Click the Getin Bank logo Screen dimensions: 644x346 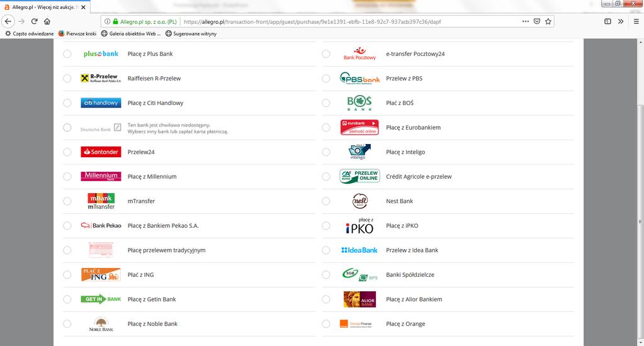click(x=101, y=299)
